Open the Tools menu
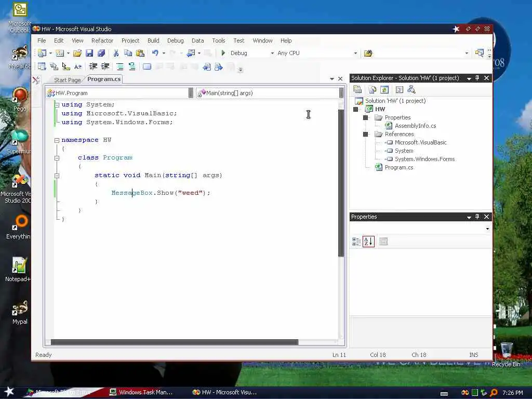This screenshot has height=399, width=532. click(219, 41)
